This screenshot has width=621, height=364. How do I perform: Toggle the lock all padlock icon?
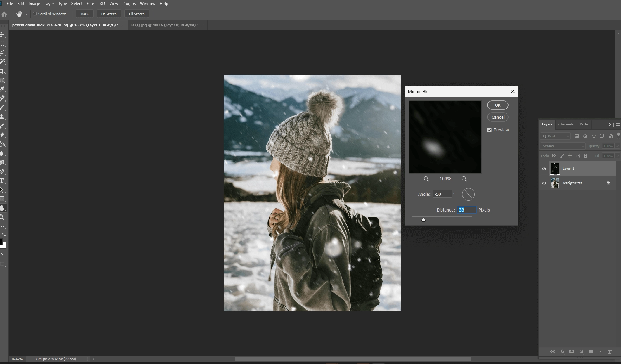pyautogui.click(x=586, y=156)
